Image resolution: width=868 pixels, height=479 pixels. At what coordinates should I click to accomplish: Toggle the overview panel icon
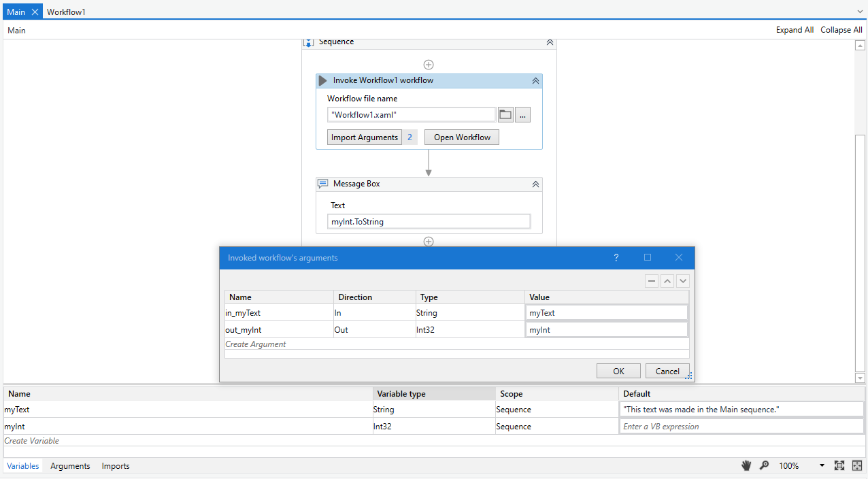(856, 465)
